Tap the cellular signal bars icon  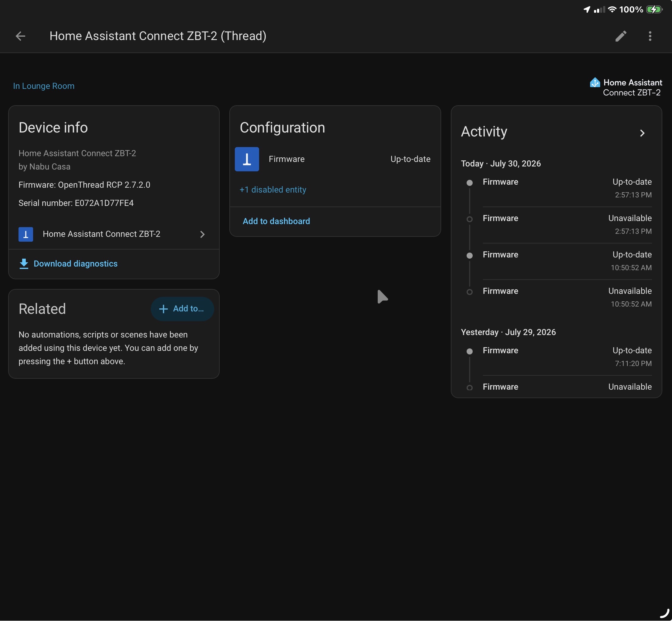[599, 9]
